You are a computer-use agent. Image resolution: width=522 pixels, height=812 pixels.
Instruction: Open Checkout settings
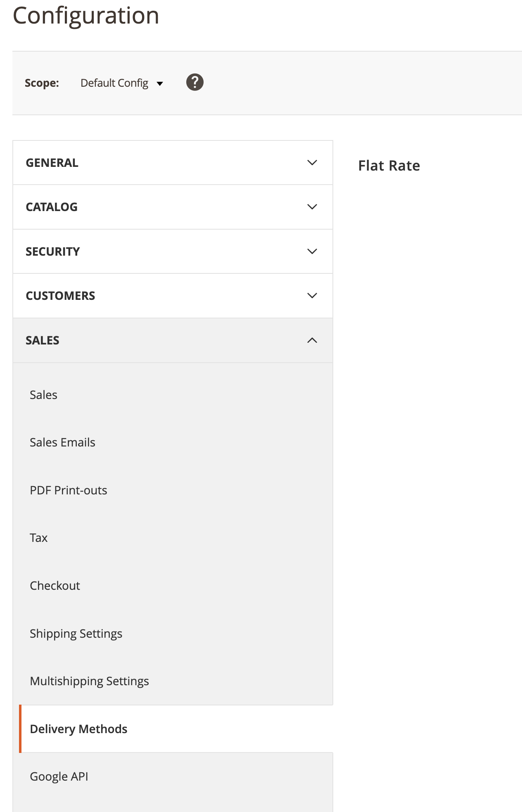pos(55,586)
